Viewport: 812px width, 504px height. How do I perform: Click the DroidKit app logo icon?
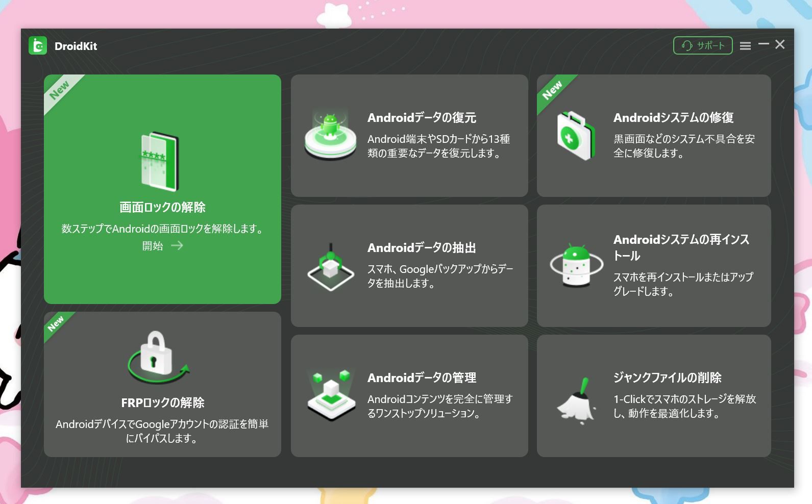pos(38,45)
